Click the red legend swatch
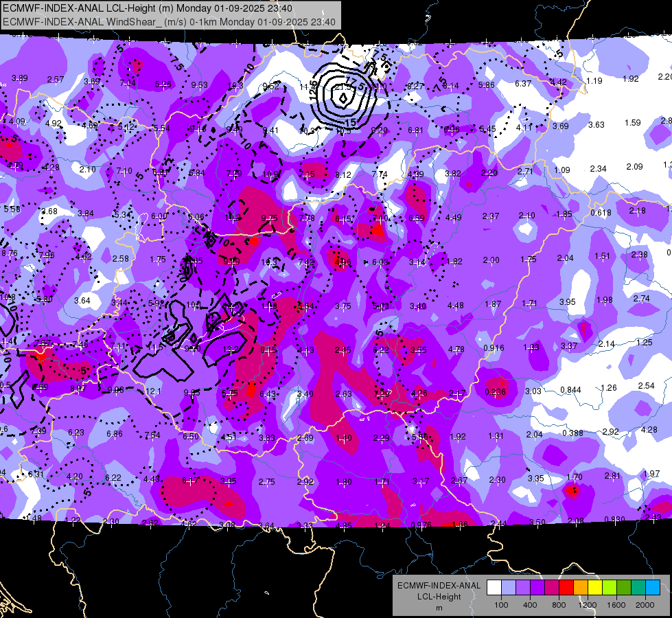This screenshot has height=618, width=672. (x=566, y=588)
